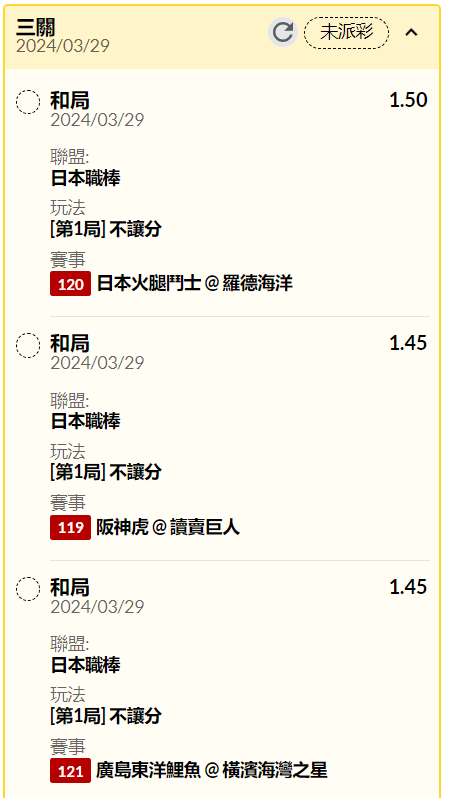Screen dimensions: 450x798
Task: Click the 1.45 odds for match 121
Action: [x=408, y=587]
